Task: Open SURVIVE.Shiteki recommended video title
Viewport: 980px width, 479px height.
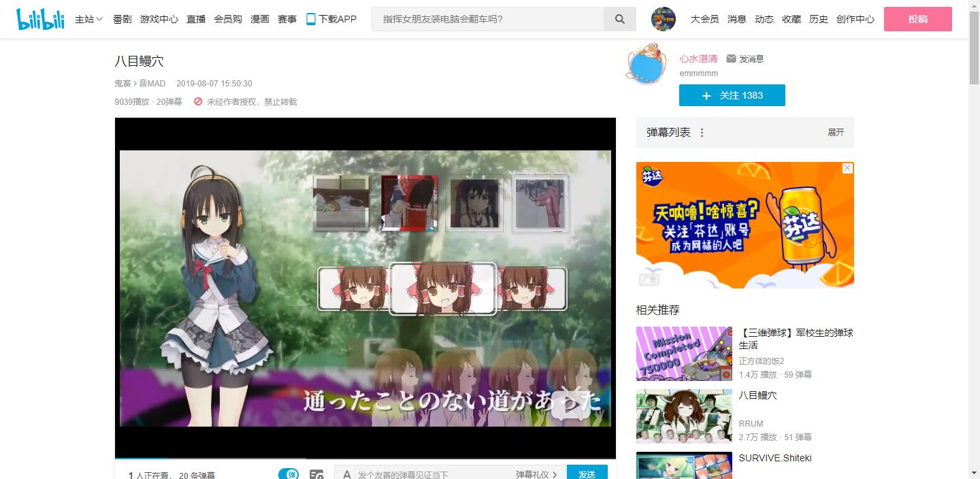Action: (775, 458)
